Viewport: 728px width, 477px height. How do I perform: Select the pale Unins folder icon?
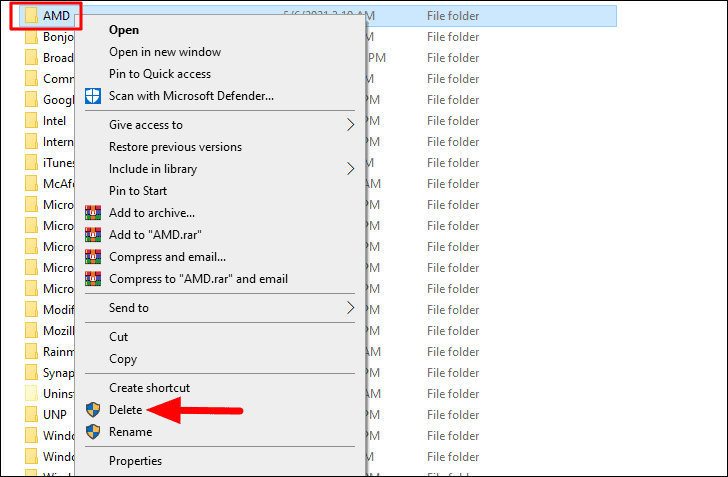pos(32,394)
